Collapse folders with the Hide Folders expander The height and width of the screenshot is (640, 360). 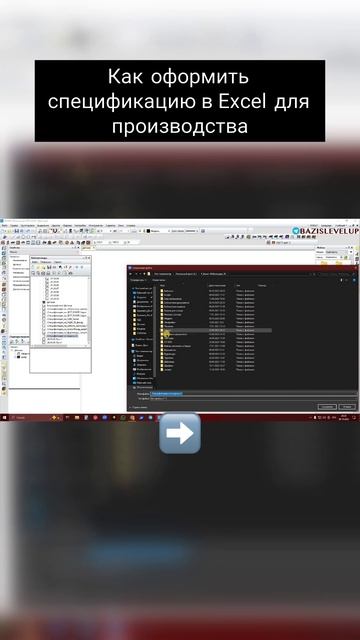click(x=138, y=407)
